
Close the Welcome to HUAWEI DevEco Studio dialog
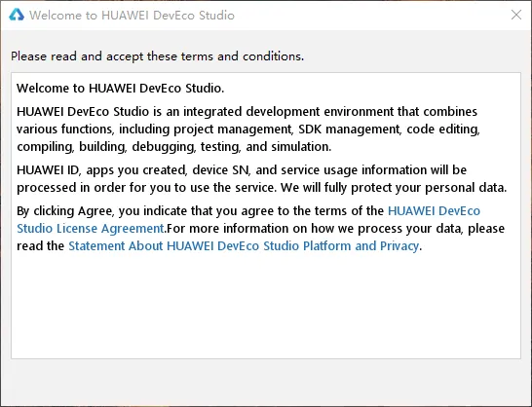pyautogui.click(x=516, y=15)
